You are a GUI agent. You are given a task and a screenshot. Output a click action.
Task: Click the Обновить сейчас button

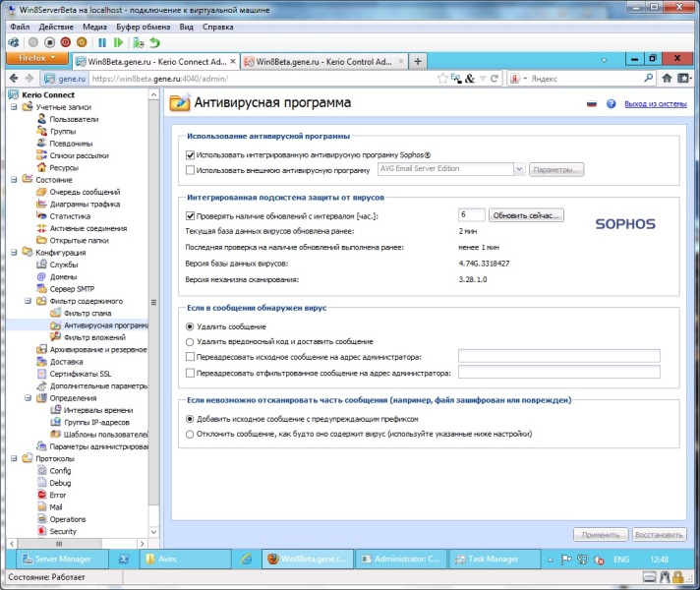(527, 214)
